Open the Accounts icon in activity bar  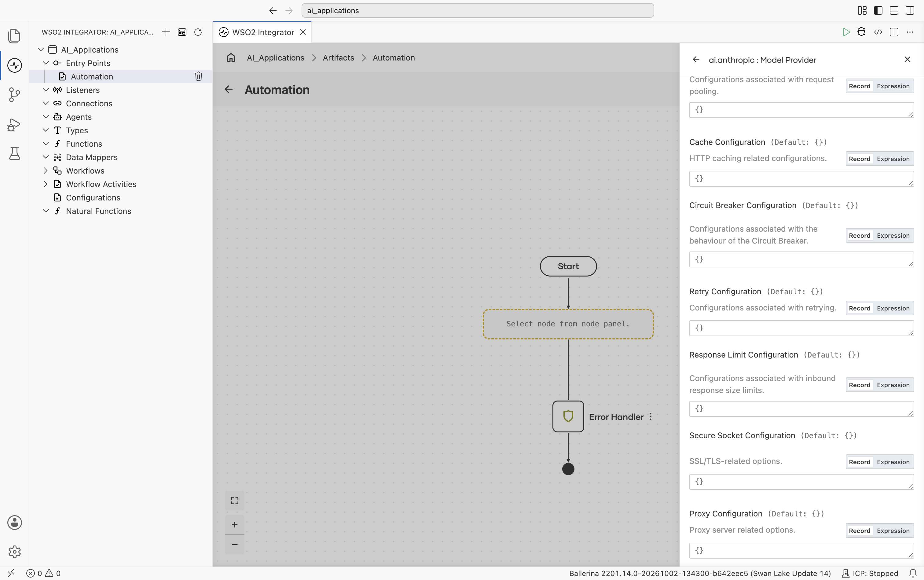(x=15, y=523)
